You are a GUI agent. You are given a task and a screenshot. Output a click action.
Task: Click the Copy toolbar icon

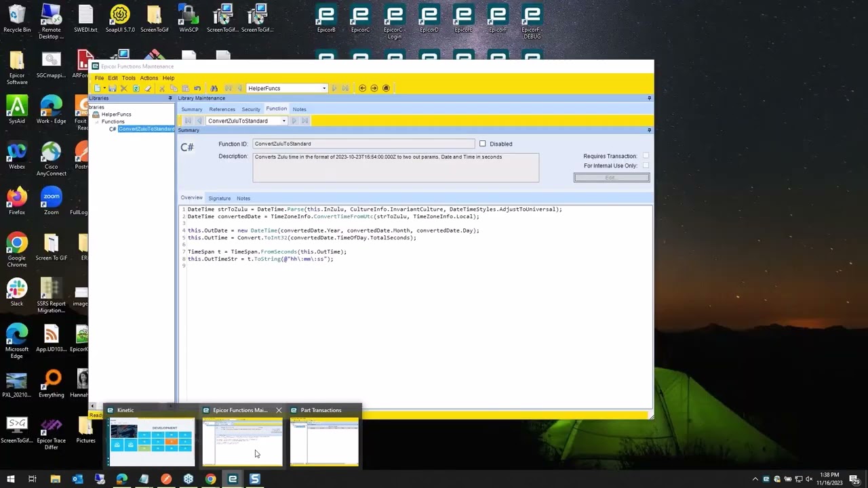(x=174, y=88)
